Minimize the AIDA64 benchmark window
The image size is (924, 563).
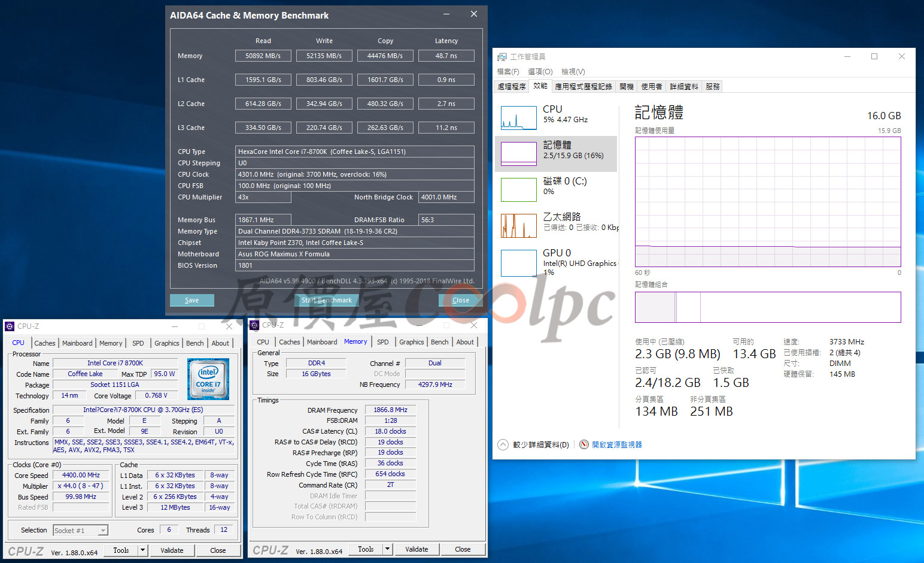pos(446,14)
